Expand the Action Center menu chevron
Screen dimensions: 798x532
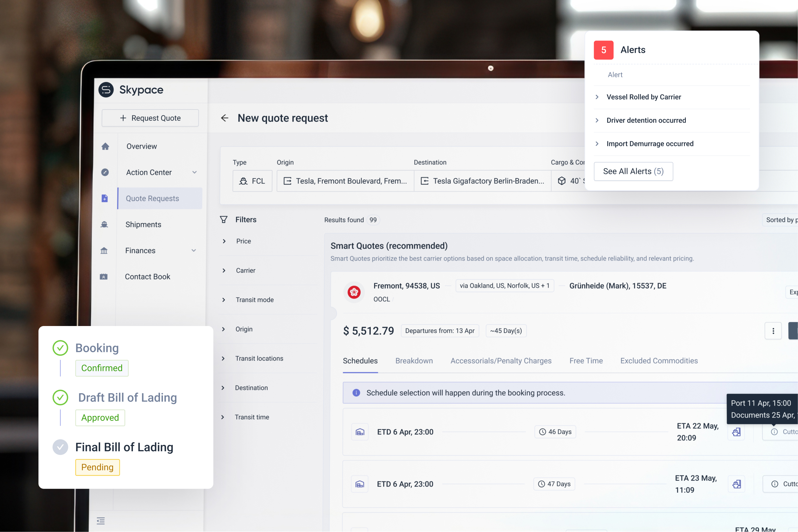(x=194, y=172)
